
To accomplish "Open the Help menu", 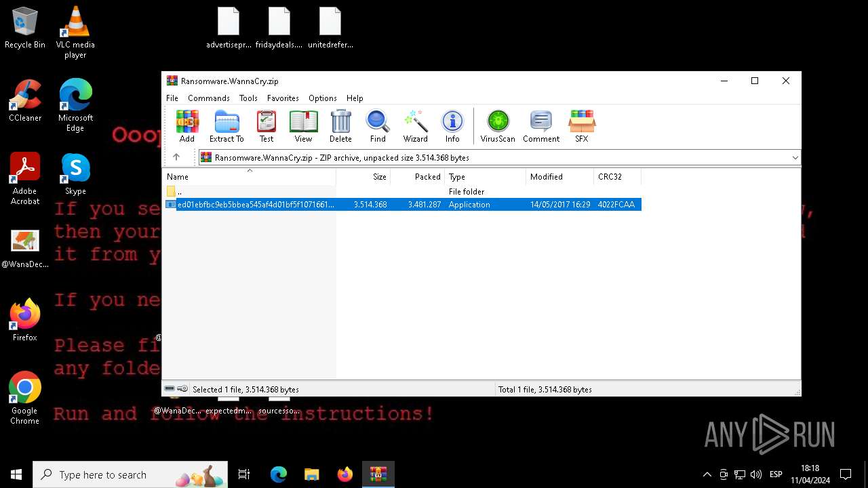I will point(355,98).
